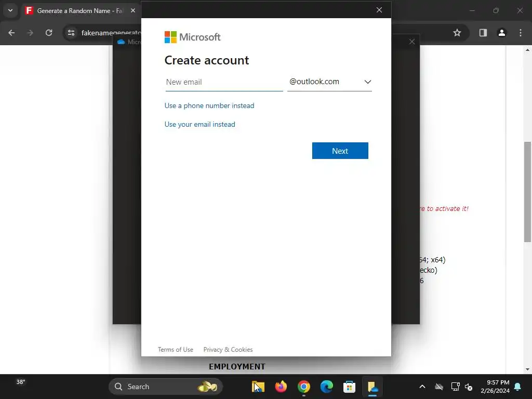Image resolution: width=532 pixels, height=399 pixels.
Task: Click scrollbar down arrow on page
Action: (527, 369)
